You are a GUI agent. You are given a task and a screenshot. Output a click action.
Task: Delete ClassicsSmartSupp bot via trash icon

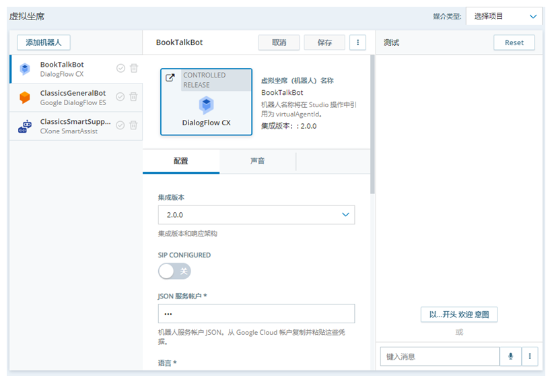pos(133,125)
